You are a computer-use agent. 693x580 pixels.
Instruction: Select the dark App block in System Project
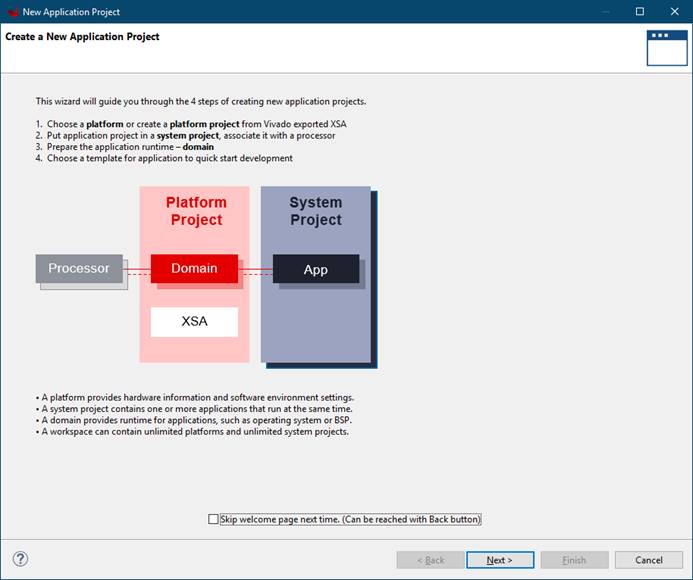coord(315,269)
